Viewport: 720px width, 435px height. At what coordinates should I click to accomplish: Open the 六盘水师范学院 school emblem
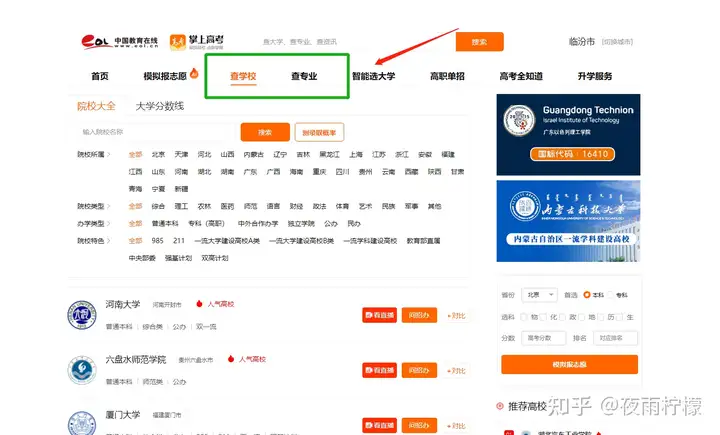(82, 370)
